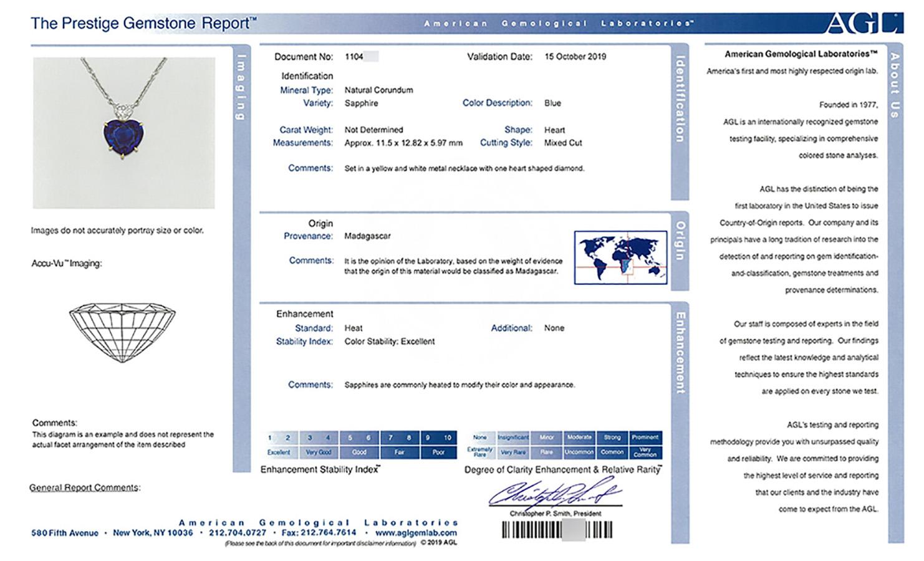Click number 10 on the stability scale
924x561 pixels.
(x=448, y=438)
